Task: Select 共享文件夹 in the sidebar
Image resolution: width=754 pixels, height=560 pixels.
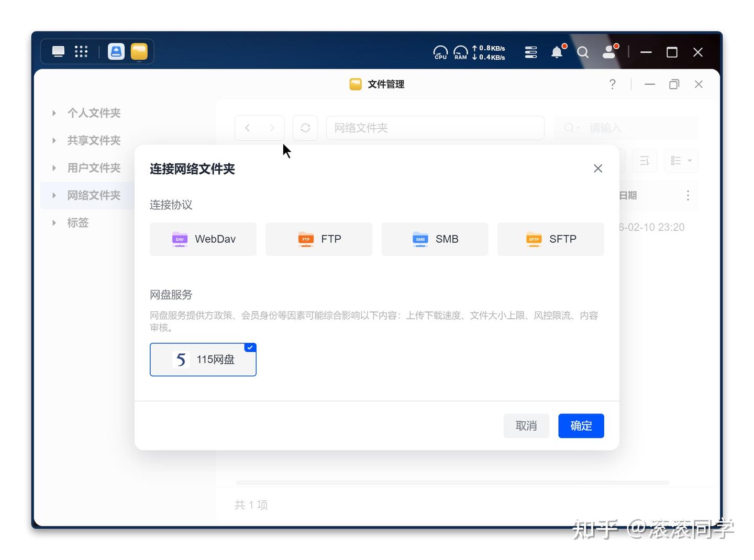Action: (94, 140)
